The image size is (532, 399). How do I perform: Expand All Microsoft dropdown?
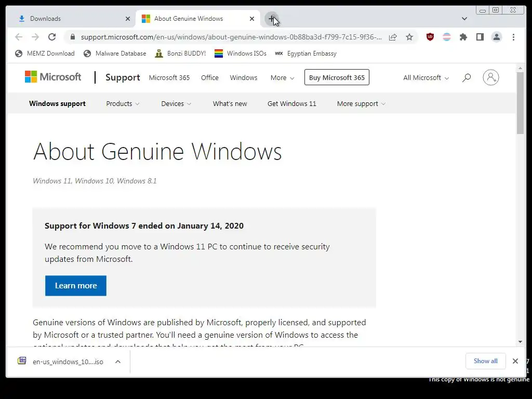click(426, 78)
